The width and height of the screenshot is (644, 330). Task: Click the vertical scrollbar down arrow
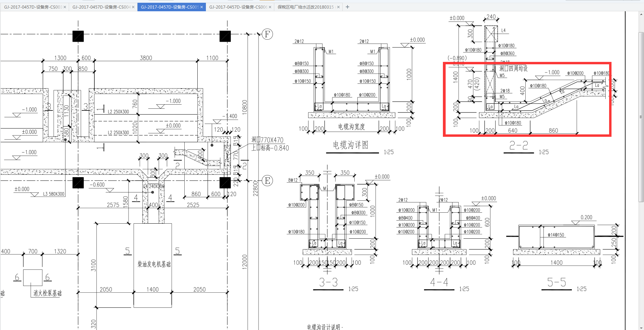click(641, 327)
